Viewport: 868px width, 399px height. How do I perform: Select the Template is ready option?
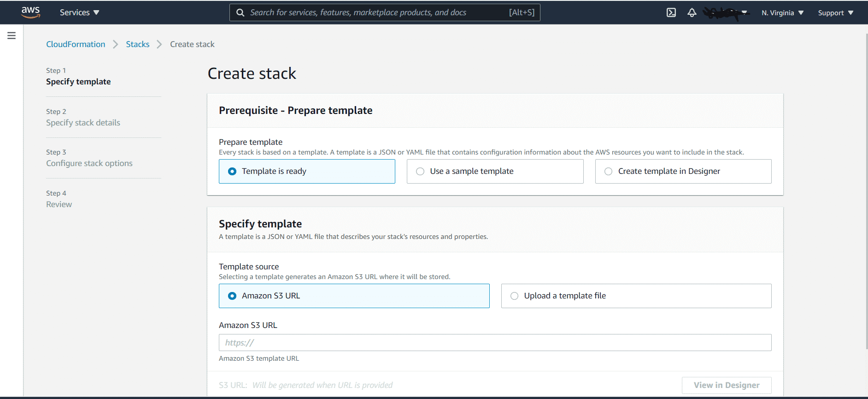tap(307, 171)
